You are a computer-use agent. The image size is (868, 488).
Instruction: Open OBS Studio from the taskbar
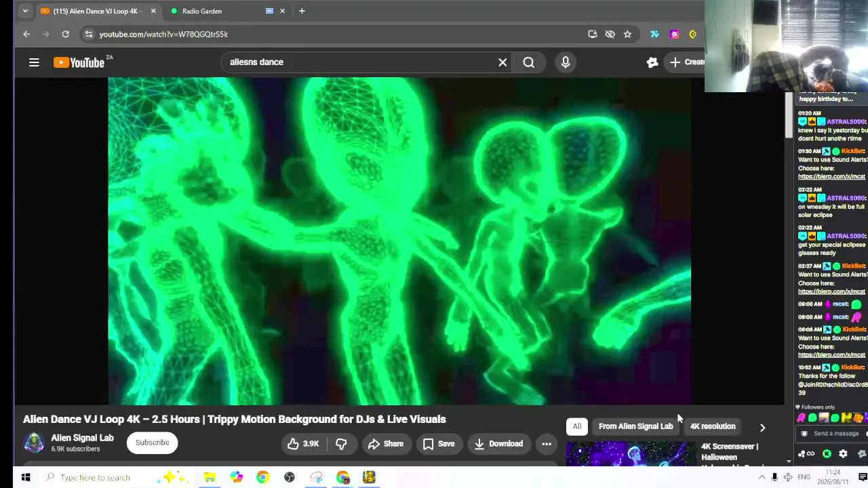[290, 477]
